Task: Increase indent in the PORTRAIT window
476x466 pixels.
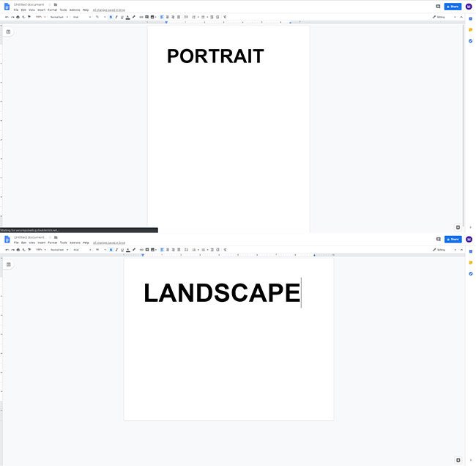Action: tap(217, 17)
